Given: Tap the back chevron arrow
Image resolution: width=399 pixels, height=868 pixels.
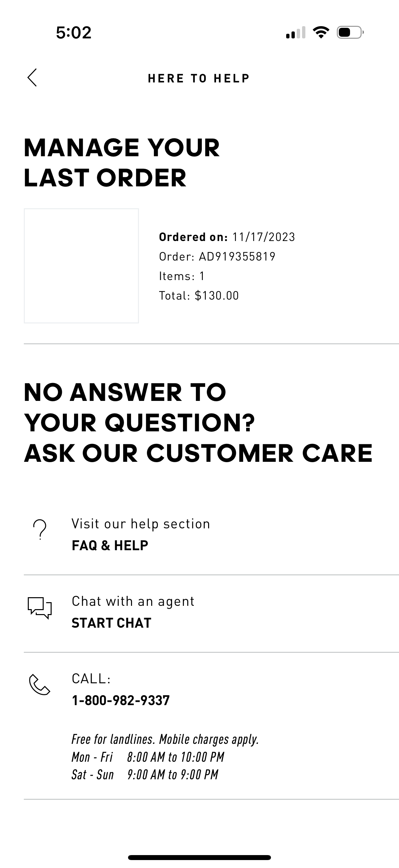Looking at the screenshot, I should tap(33, 78).
